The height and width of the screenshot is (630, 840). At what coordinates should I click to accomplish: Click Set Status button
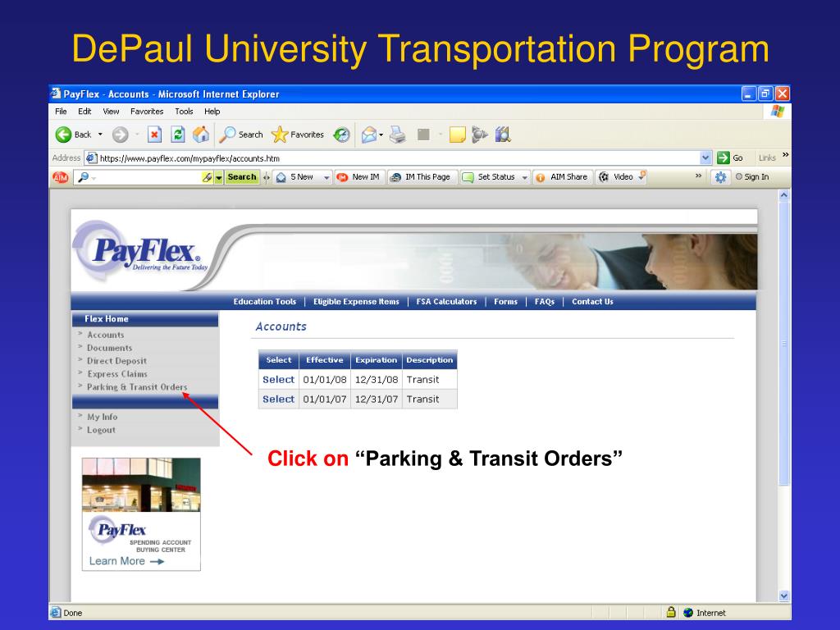[x=489, y=177]
